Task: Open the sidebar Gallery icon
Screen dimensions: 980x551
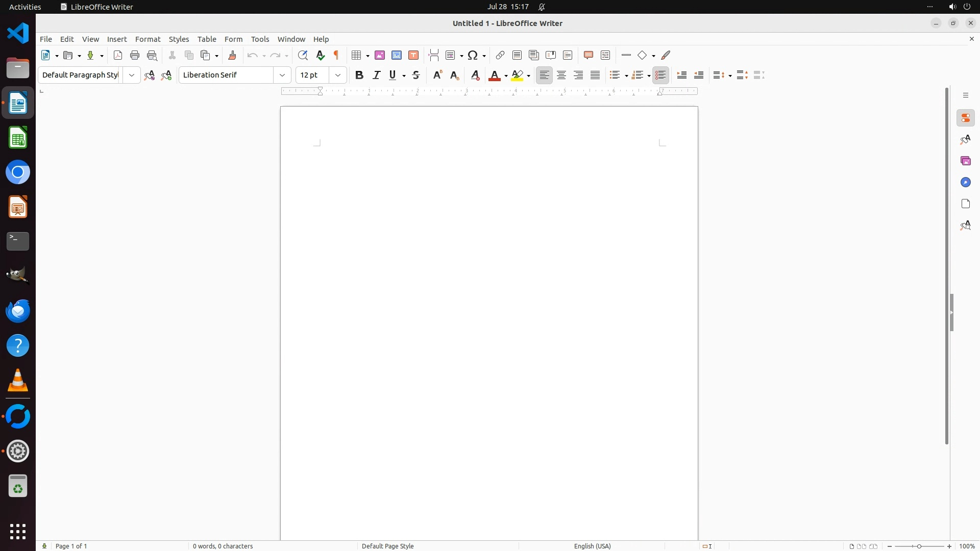Action: pyautogui.click(x=965, y=161)
